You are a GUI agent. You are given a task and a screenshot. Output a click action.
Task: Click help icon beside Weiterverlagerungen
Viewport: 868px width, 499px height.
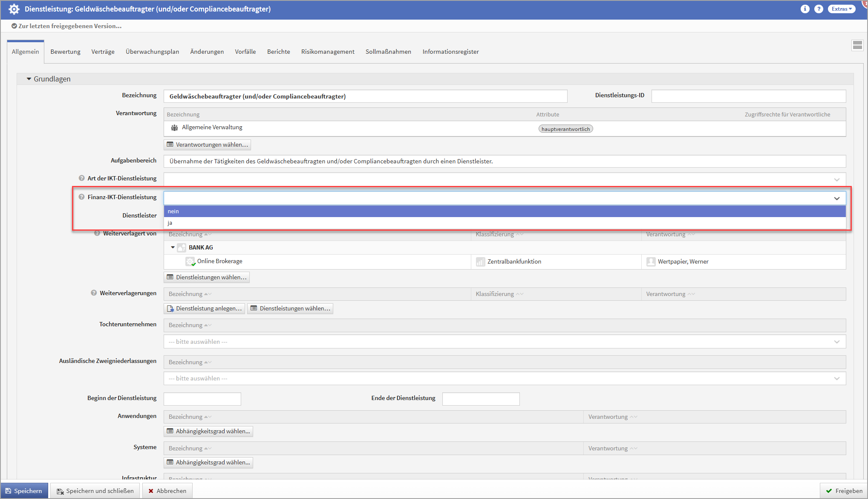coord(94,293)
